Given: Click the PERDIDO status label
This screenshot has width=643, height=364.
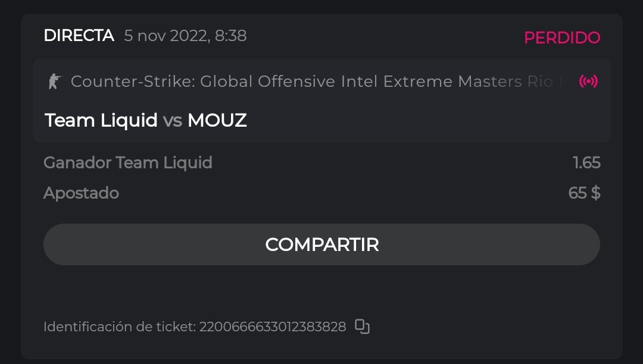Looking at the screenshot, I should [561, 37].
